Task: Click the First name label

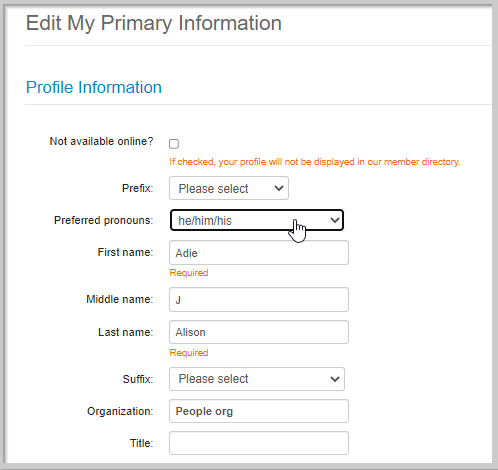Action: tap(125, 252)
